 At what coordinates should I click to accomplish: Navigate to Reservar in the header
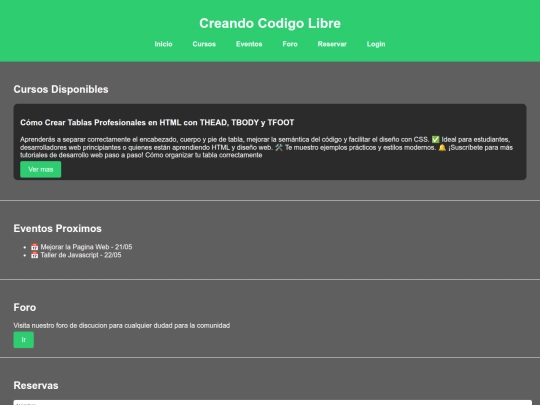pos(332,44)
